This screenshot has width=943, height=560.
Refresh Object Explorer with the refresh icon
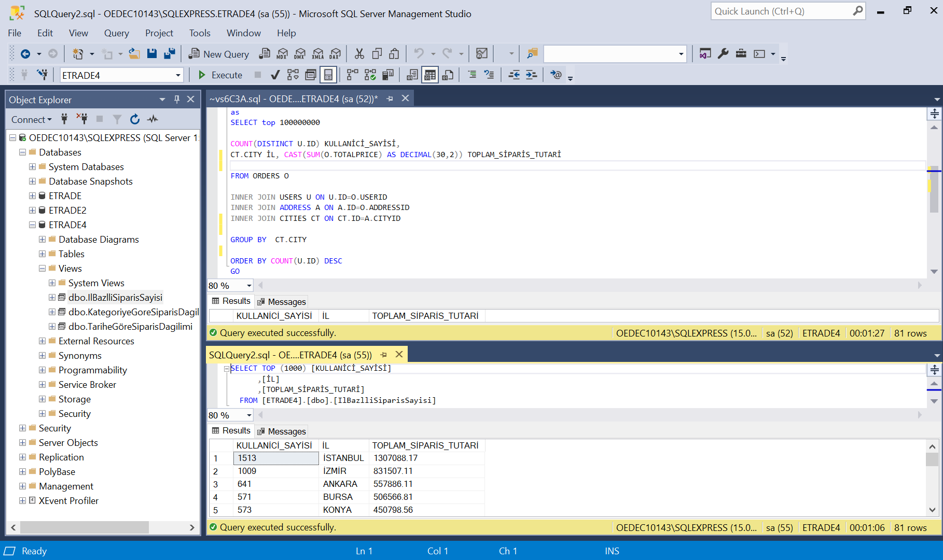135,119
